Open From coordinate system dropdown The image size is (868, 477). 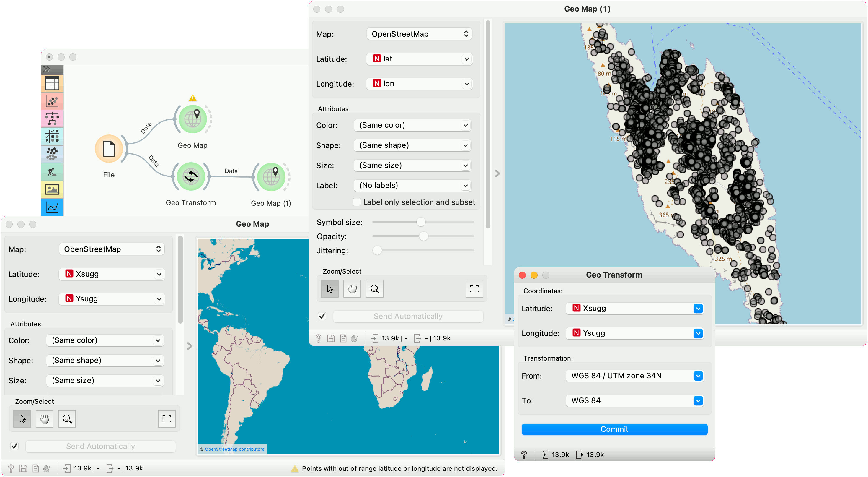[x=635, y=376]
